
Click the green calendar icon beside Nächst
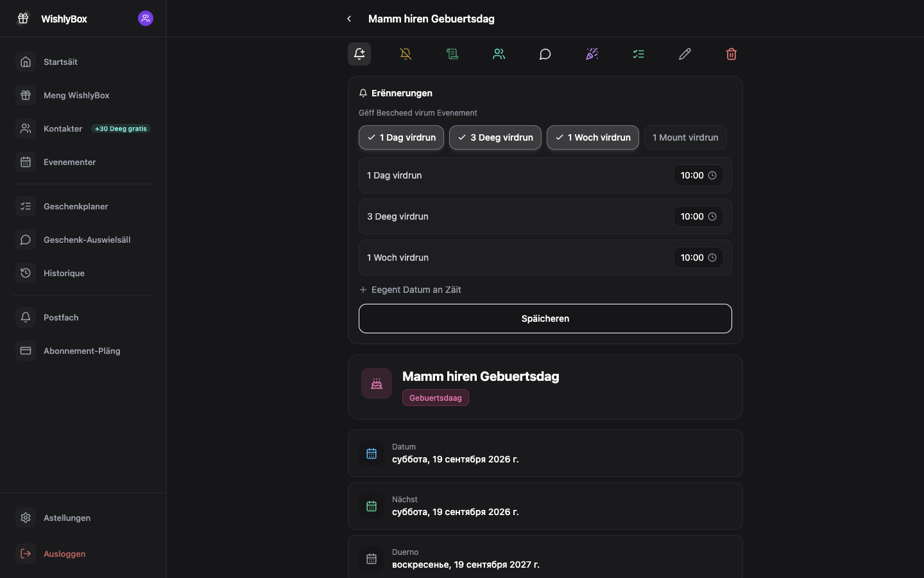[372, 506]
